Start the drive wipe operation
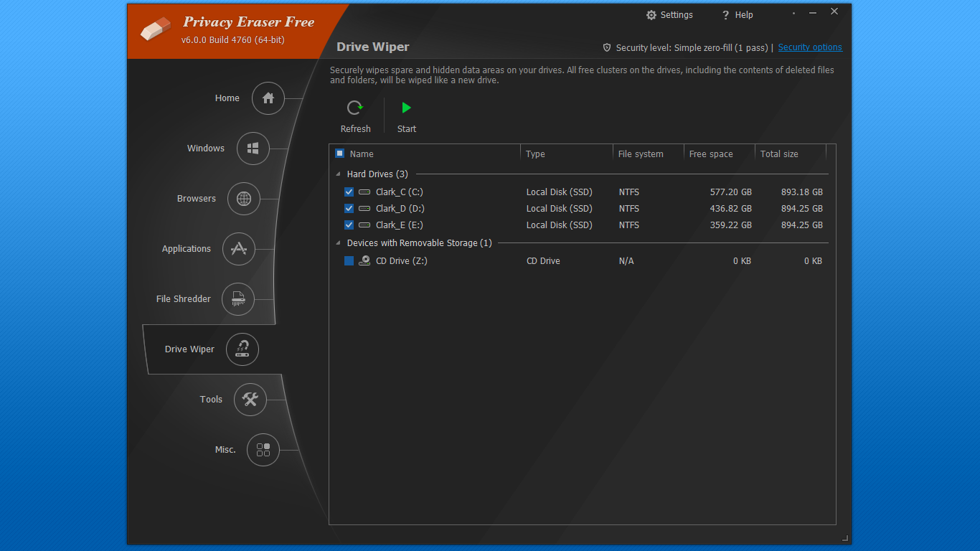Screen dimensions: 980x551 (406, 115)
